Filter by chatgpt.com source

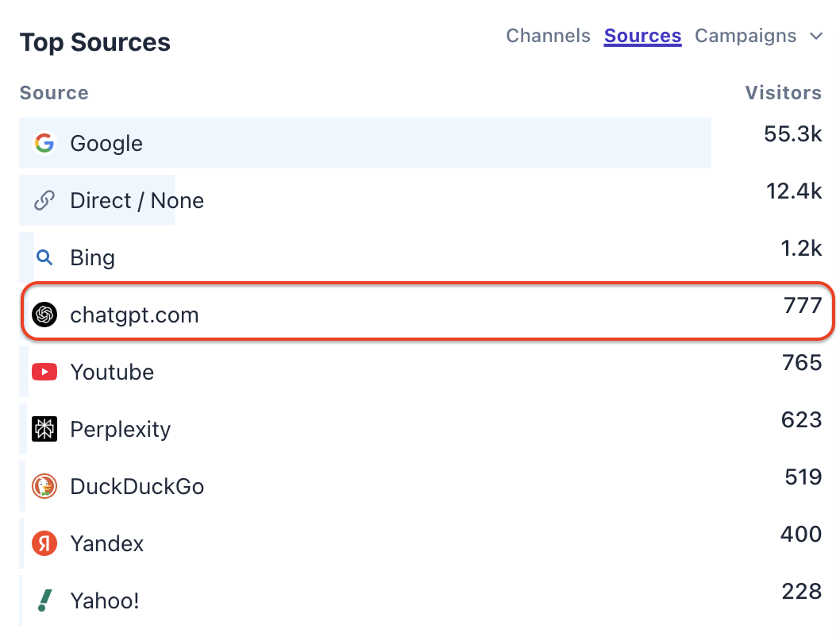coord(134,315)
